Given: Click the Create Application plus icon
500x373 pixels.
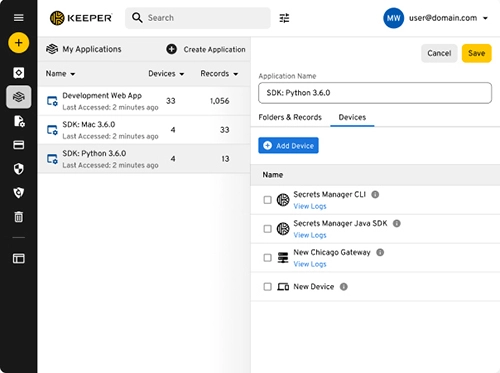Looking at the screenshot, I should coord(172,49).
